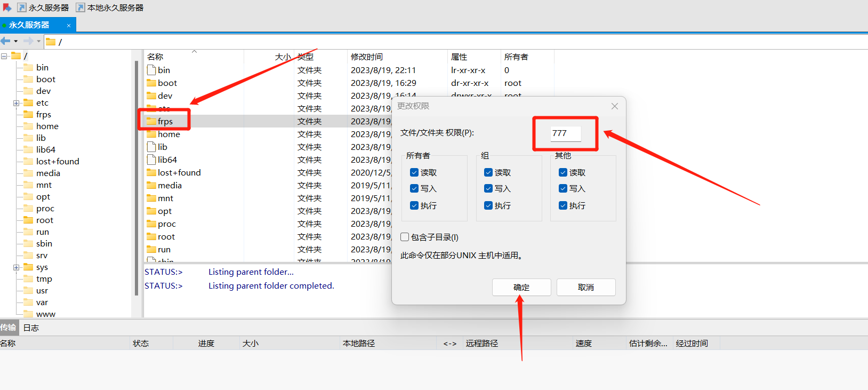Close the 更改权限 dialog
Viewport: 868px width, 390px height.
coord(615,106)
